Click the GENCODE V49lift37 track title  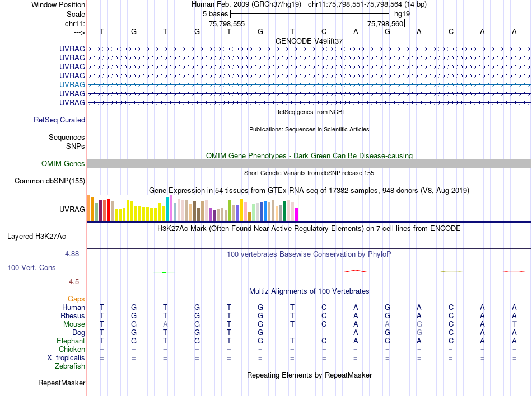pyautogui.click(x=309, y=41)
